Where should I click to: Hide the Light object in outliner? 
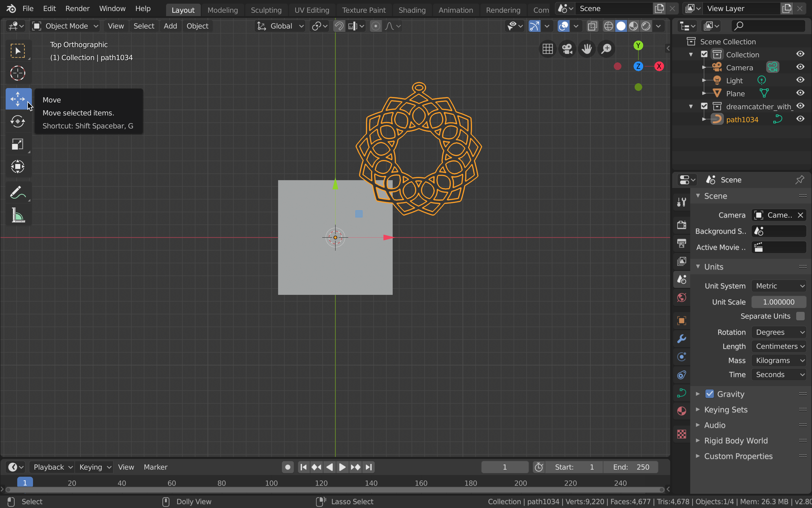coord(800,80)
